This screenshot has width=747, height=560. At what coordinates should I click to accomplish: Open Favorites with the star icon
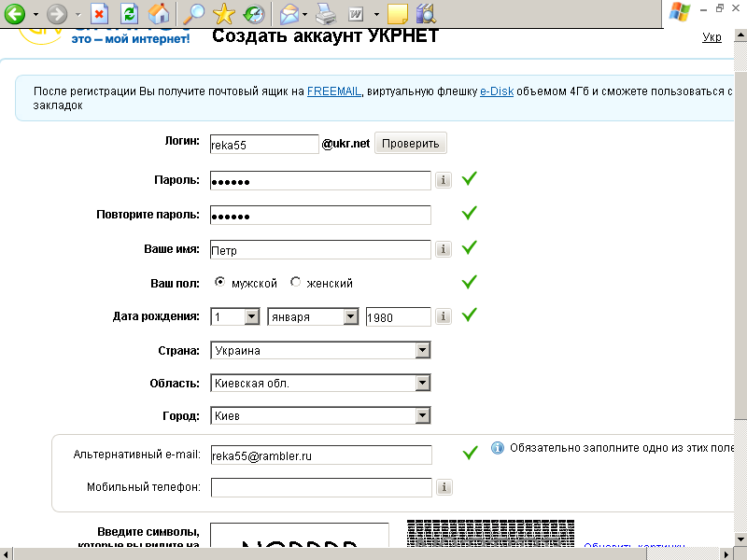click(x=223, y=14)
